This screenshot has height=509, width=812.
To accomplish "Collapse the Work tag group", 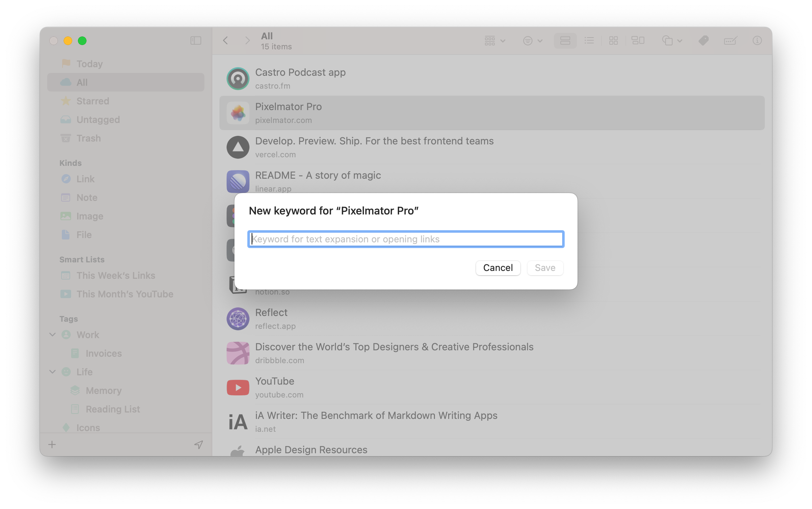I will 53,335.
